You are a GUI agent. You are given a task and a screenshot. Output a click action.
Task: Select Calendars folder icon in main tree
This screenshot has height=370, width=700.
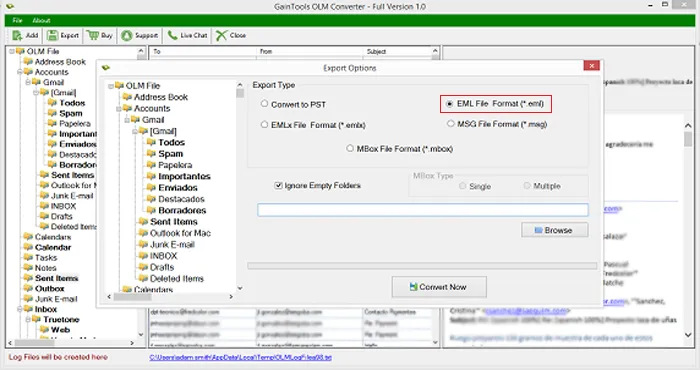(x=28, y=237)
